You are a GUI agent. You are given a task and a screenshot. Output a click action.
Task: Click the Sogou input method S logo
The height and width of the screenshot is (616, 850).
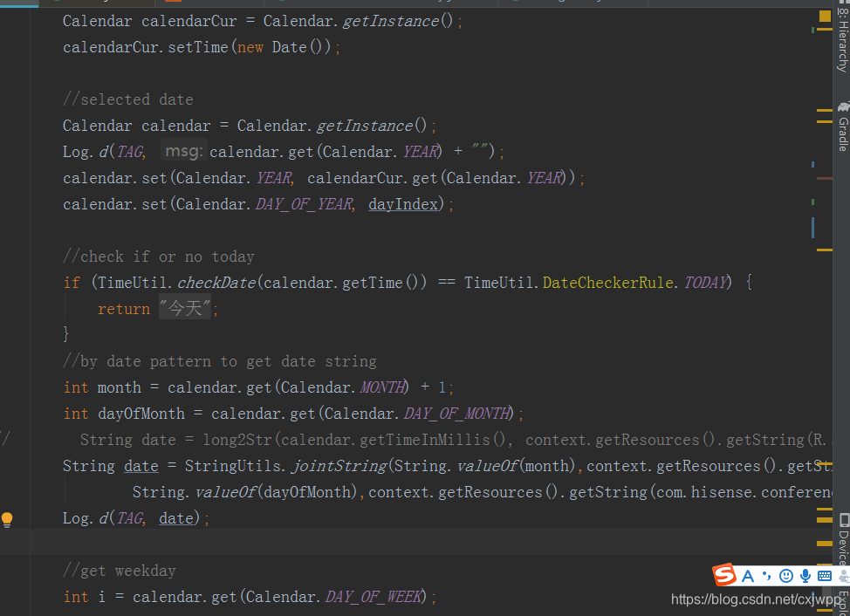[724, 575]
